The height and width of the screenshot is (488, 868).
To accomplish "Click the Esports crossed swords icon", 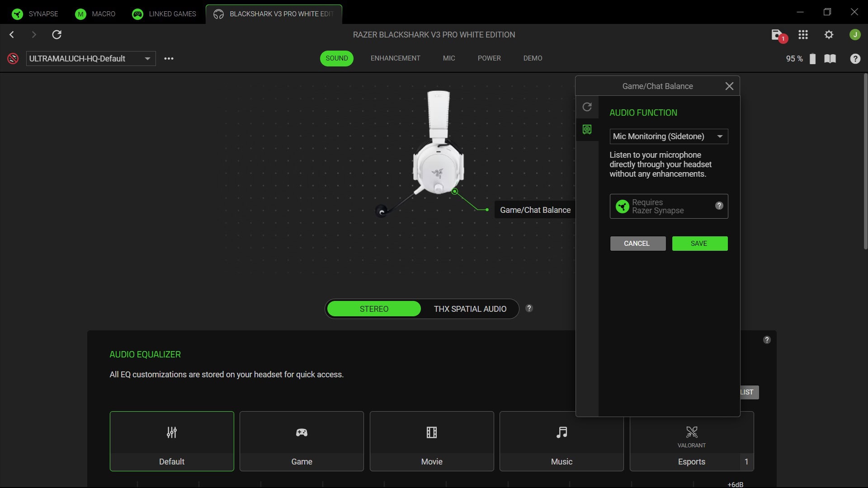I will coord(692,432).
